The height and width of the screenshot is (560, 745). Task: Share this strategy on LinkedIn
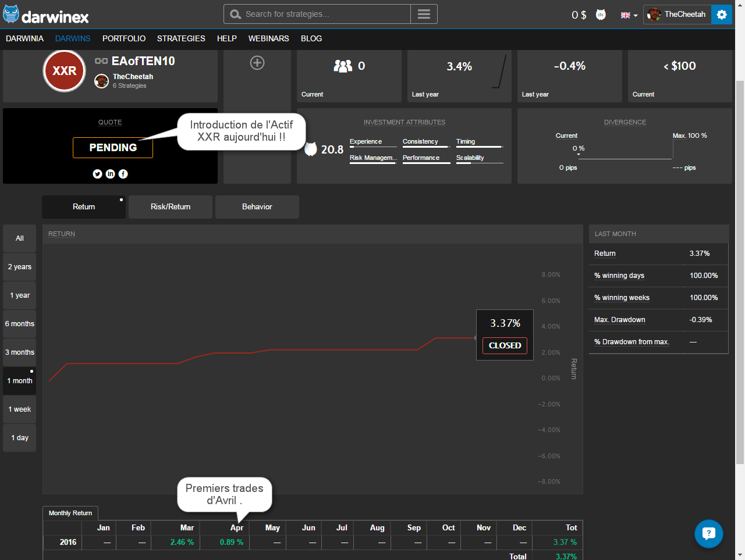110,174
